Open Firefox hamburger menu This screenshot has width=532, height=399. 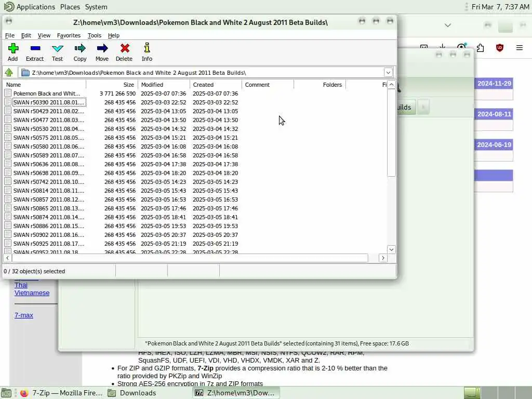(x=519, y=48)
